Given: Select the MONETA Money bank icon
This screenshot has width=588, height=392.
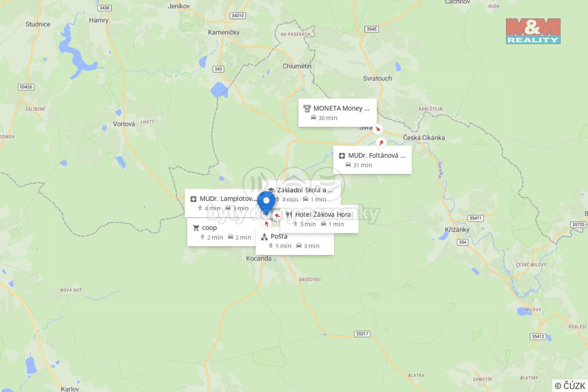Looking at the screenshot, I should [x=307, y=108].
